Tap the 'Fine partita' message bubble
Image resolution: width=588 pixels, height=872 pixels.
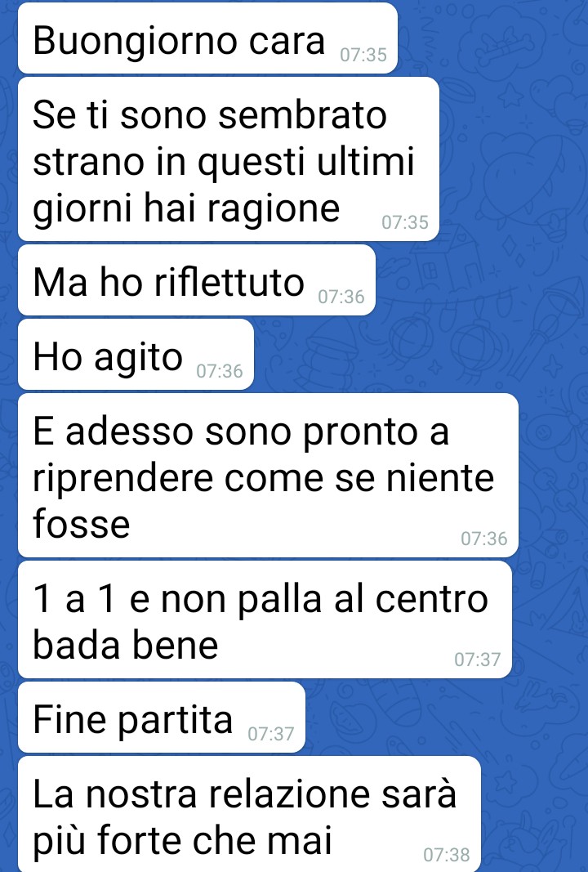[161, 718]
